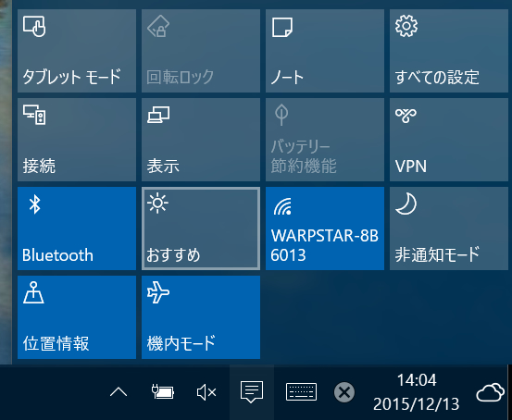The height and width of the screenshot is (420, 512).
Task: Switch on タブレット モード tile
Action: 77,51
